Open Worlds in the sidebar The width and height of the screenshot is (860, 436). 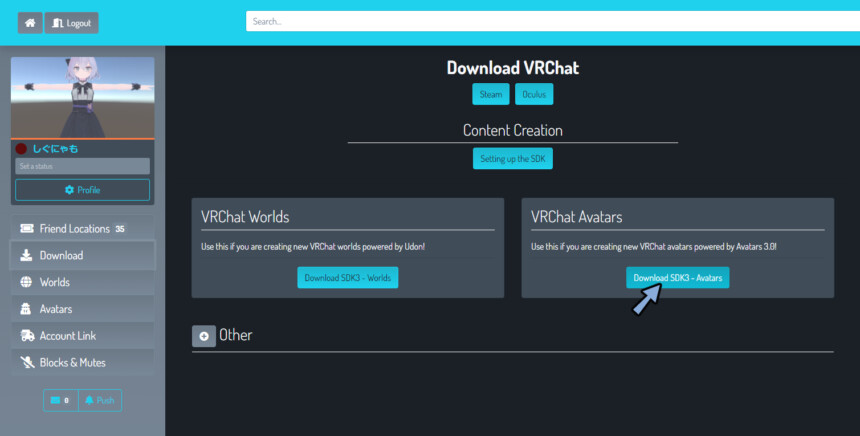83,282
